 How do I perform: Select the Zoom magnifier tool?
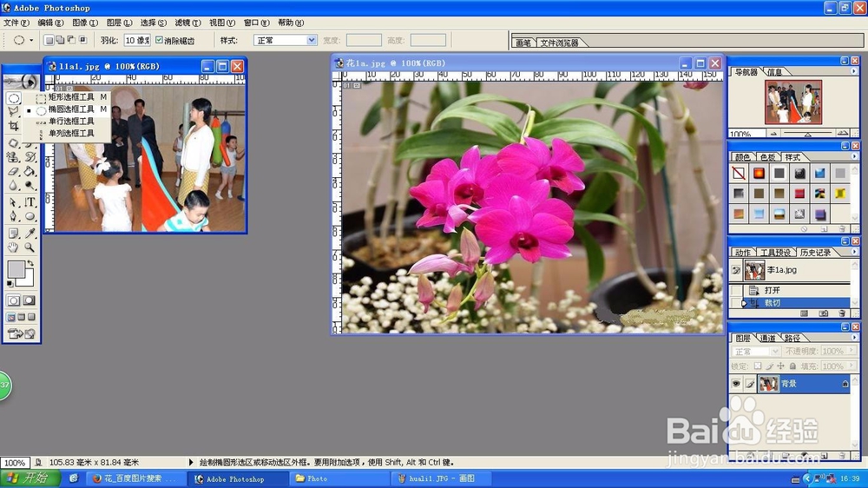30,247
